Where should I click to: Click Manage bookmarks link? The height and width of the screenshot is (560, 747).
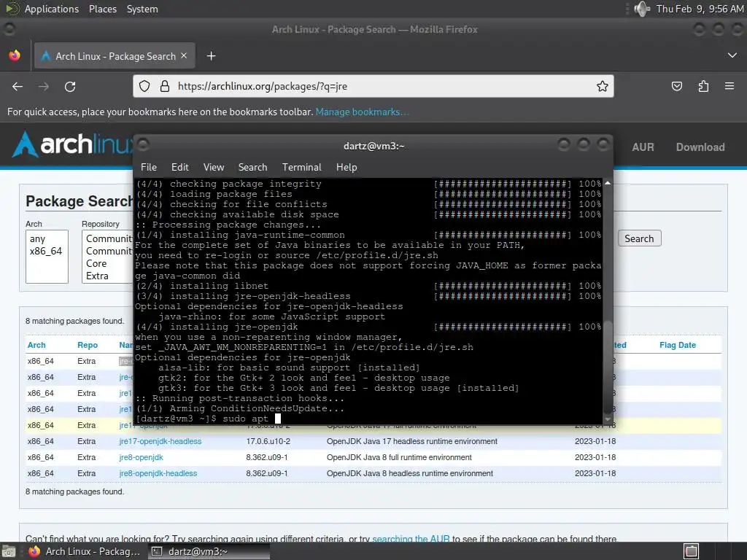362,112
